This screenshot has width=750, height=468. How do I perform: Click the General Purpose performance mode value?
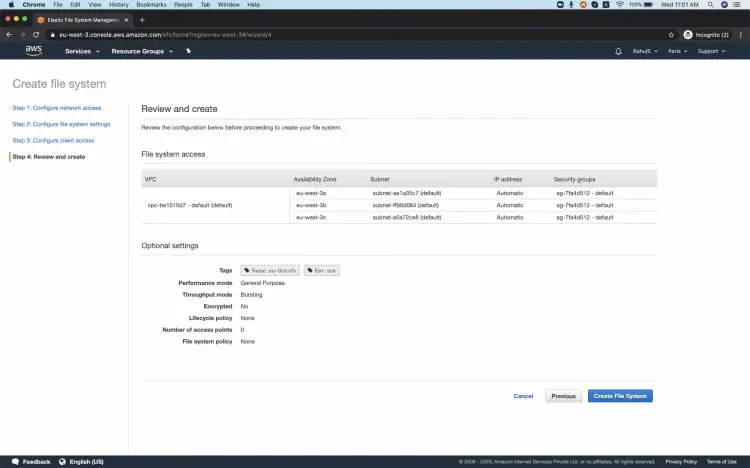point(263,283)
